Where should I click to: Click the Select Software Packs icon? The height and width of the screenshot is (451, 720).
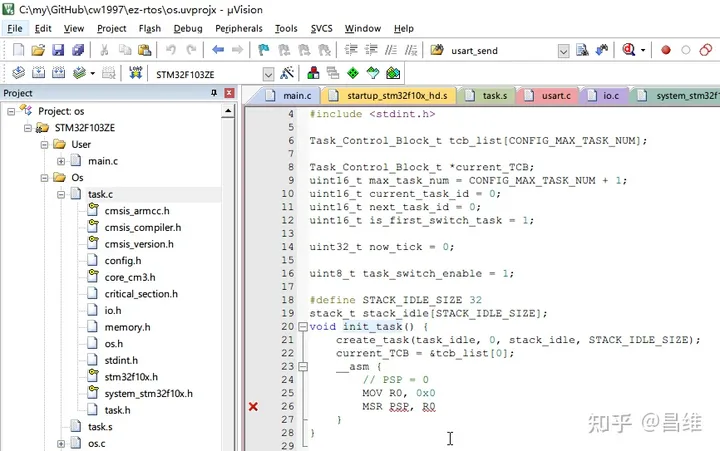click(373, 73)
